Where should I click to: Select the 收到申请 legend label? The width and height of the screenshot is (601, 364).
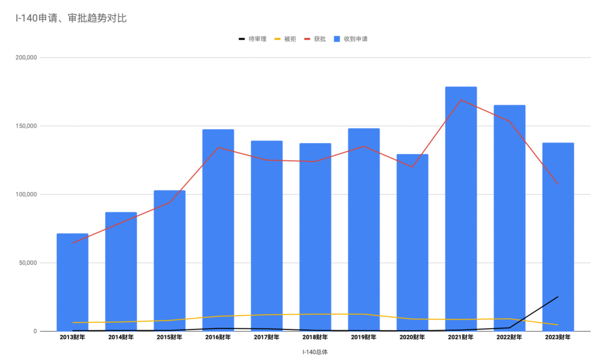[355, 39]
